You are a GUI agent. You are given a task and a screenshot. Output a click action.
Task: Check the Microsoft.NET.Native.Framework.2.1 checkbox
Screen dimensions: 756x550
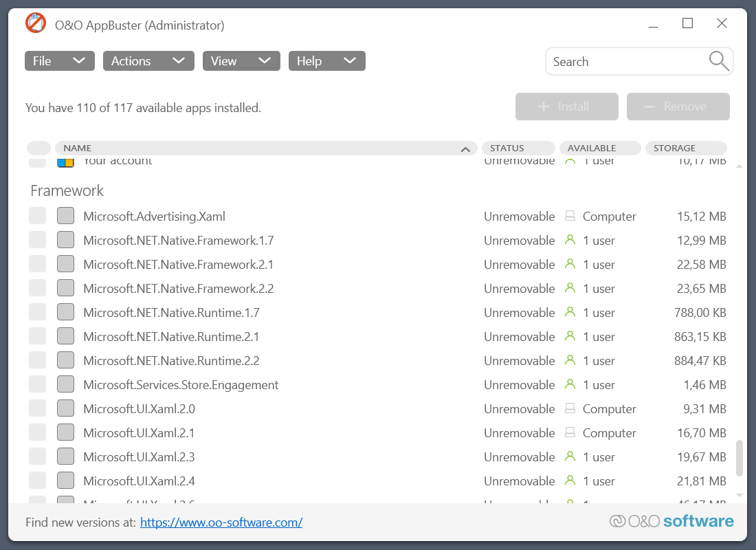point(38,264)
